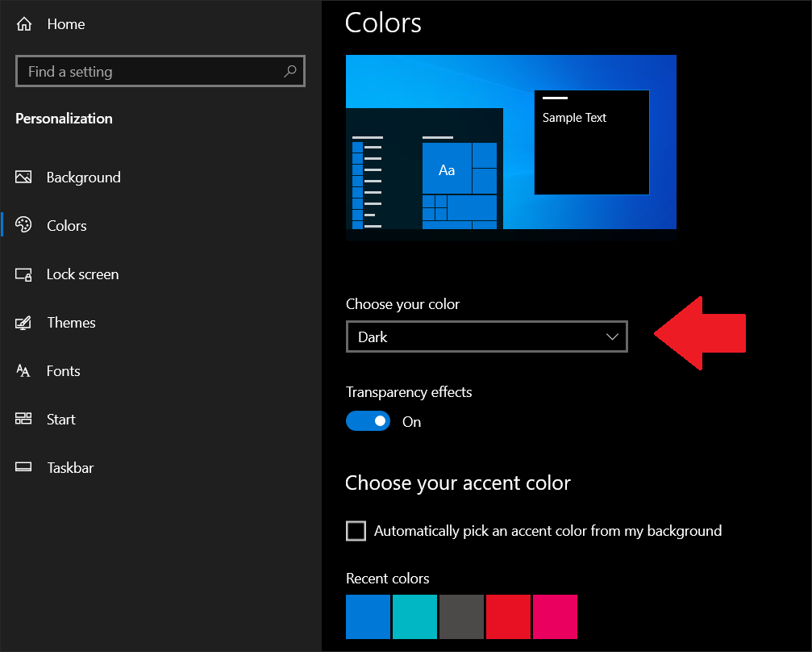Choose the pink recent color swatch
The image size is (812, 652).
pyautogui.click(x=555, y=616)
